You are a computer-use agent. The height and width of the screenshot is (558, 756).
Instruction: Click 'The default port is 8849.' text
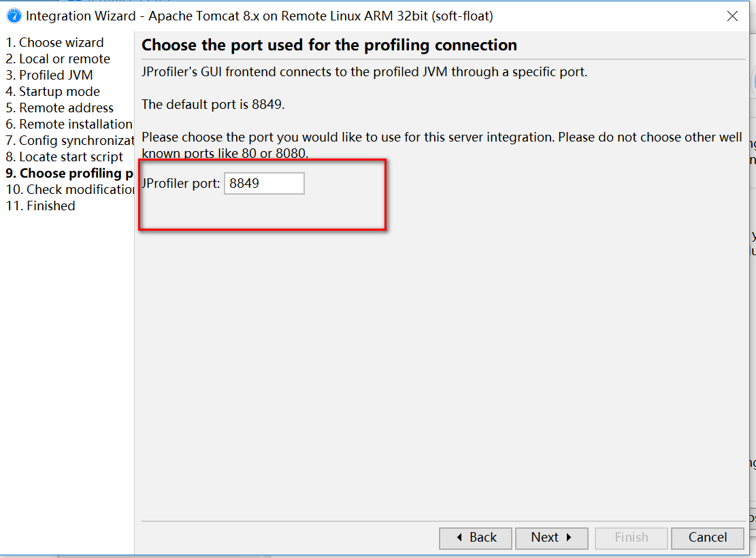click(213, 105)
